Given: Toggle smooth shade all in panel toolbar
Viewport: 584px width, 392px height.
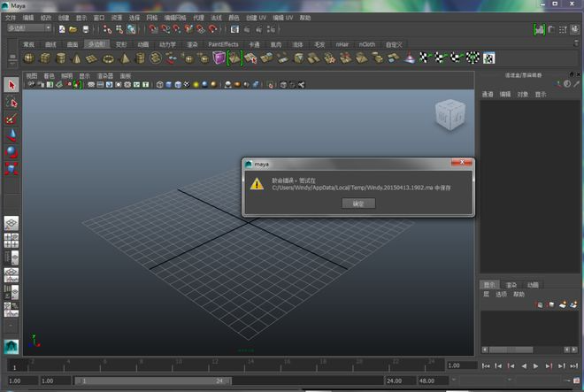Looking at the screenshot, I should 169,85.
